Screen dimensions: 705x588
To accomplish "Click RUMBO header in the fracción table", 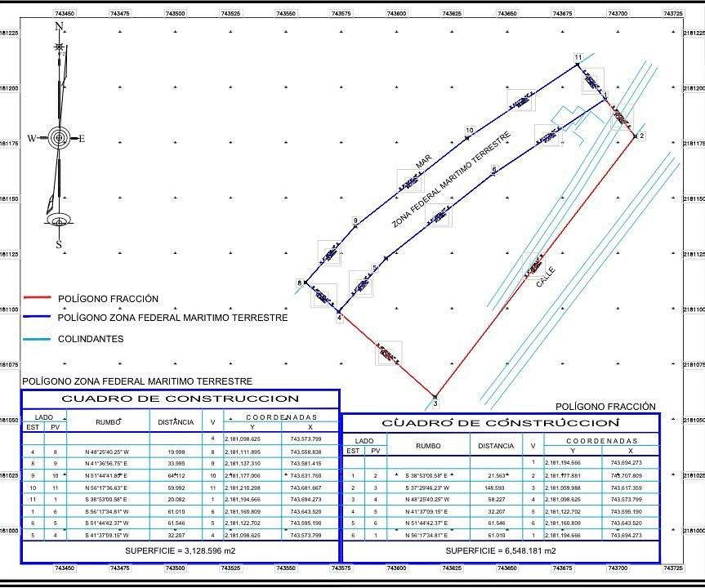I will pos(428,446).
